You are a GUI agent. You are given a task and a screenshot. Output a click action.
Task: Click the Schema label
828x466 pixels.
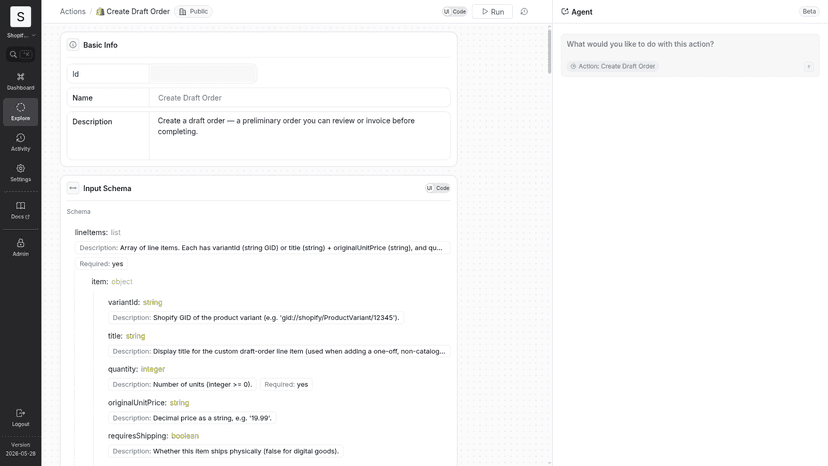(x=79, y=212)
